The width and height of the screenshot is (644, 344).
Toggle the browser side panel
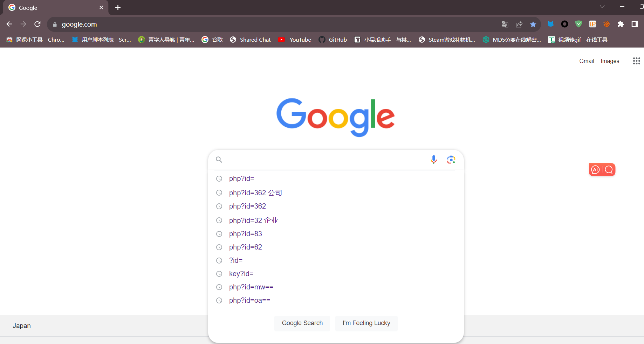click(x=635, y=24)
